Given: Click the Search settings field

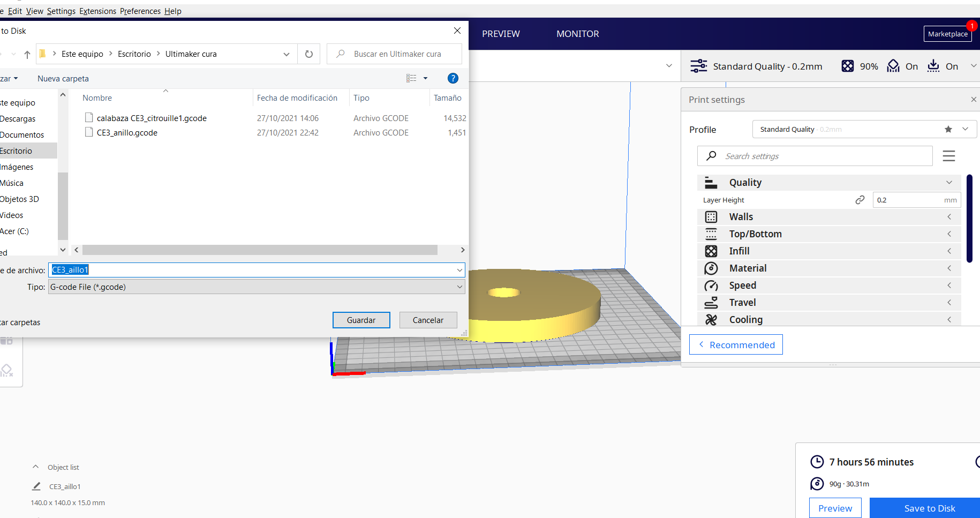Looking at the screenshot, I should pos(815,156).
